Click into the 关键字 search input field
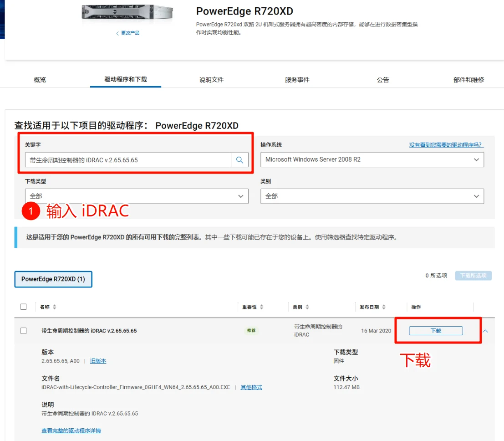This screenshot has height=441, width=504. pyautogui.click(x=128, y=160)
